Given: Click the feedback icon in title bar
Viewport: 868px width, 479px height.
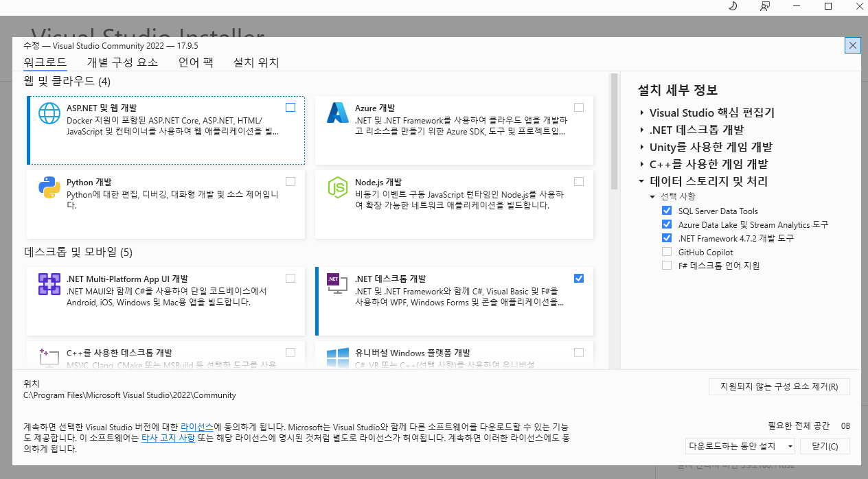Looking at the screenshot, I should 765,6.
